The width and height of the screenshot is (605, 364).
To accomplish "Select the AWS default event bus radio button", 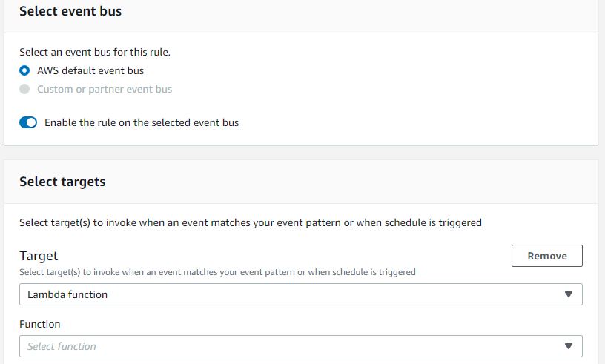I will [24, 70].
